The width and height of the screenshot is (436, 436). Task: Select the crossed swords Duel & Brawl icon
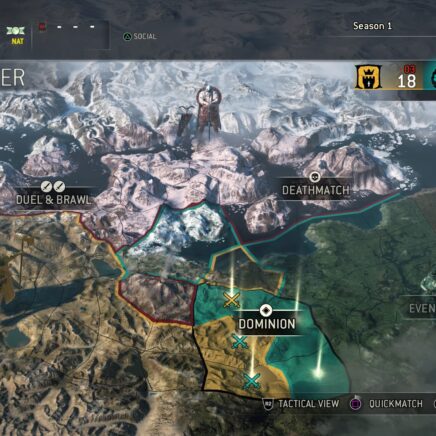[x=53, y=187]
